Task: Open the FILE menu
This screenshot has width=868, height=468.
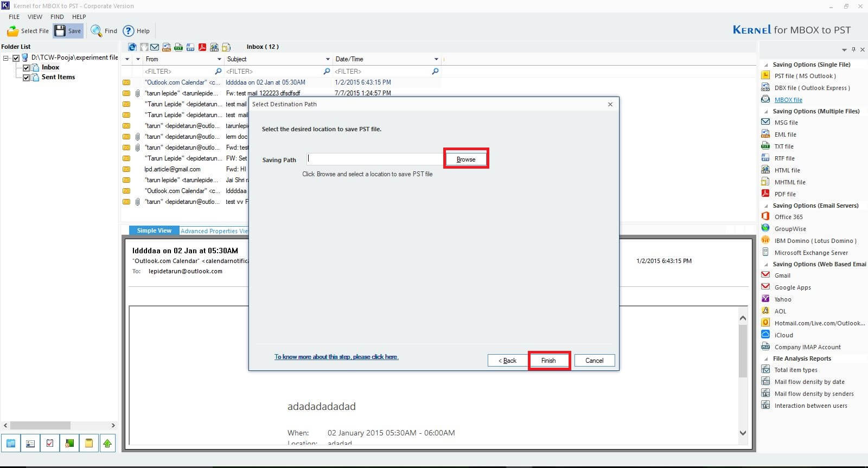Action: point(14,17)
